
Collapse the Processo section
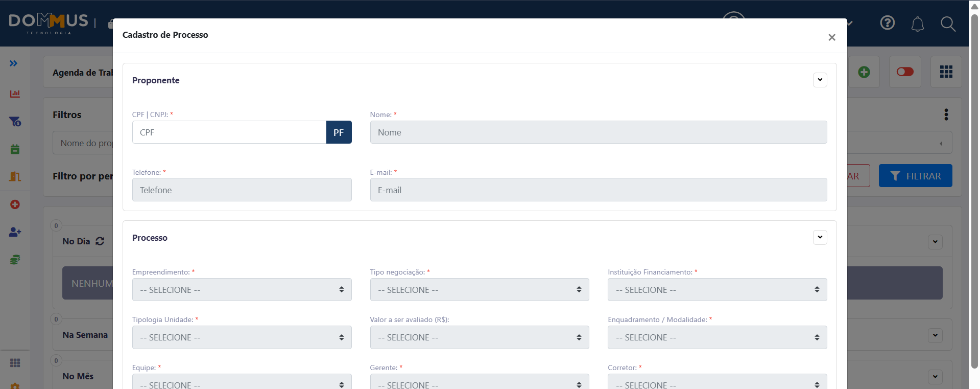(820, 237)
